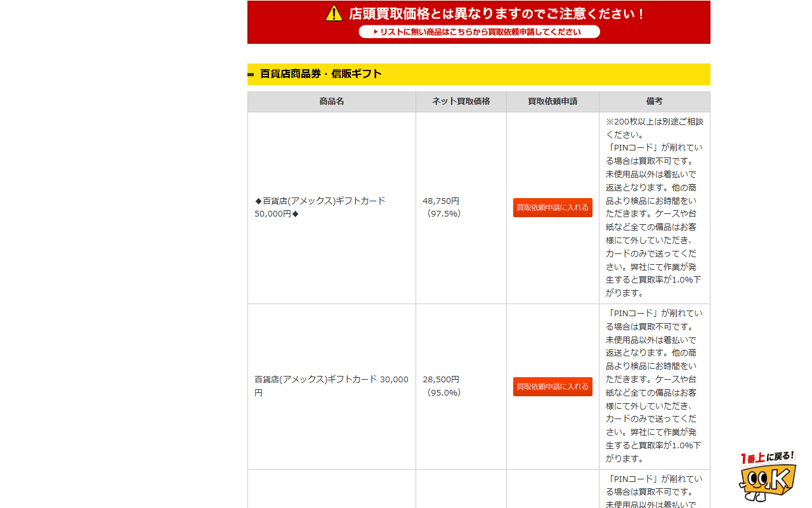Click the 備考 column header

655,102
